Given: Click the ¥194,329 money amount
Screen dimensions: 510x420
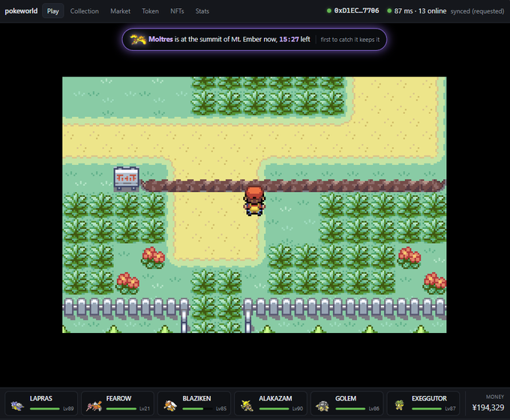Looking at the screenshot, I should tap(488, 408).
